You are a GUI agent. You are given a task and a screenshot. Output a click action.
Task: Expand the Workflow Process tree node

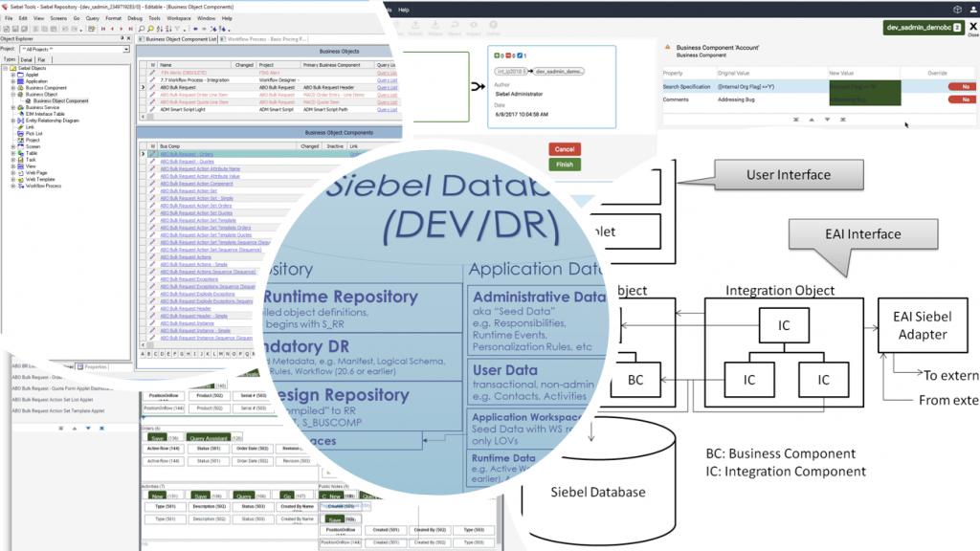(x=13, y=186)
